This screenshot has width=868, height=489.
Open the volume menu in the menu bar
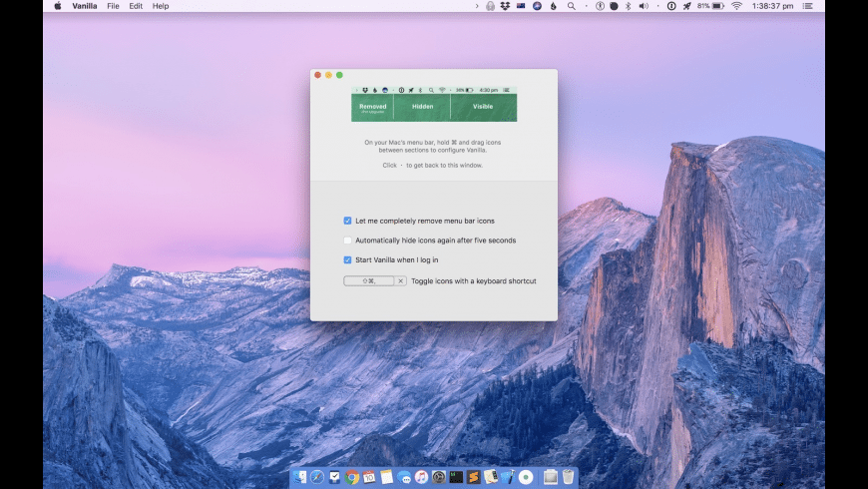[x=643, y=6]
